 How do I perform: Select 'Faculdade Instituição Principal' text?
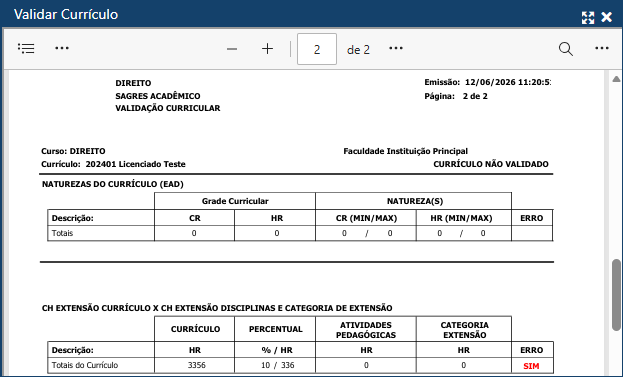pos(405,151)
